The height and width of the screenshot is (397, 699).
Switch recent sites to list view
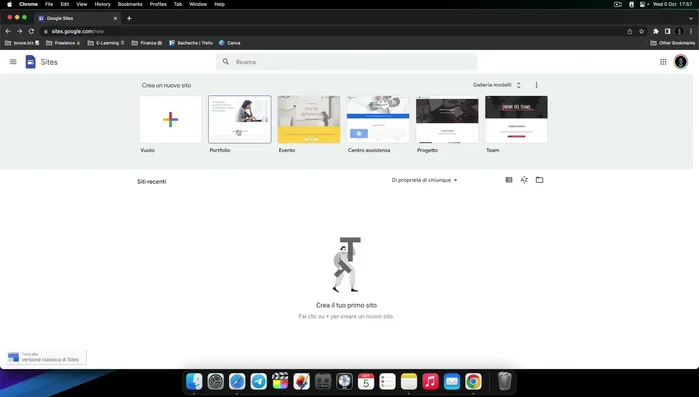509,180
